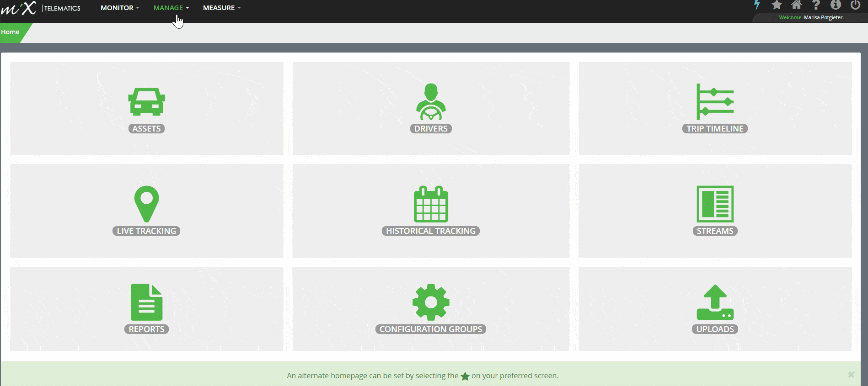The width and height of the screenshot is (868, 386).
Task: Open the Streams panel icon
Action: point(715,204)
